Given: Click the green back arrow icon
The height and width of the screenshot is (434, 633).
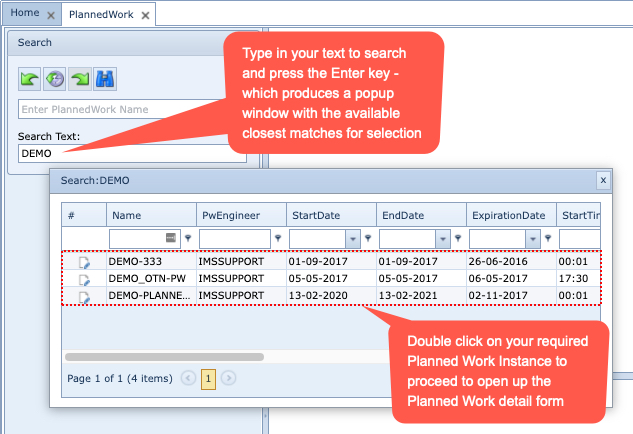Looking at the screenshot, I should coord(29,79).
